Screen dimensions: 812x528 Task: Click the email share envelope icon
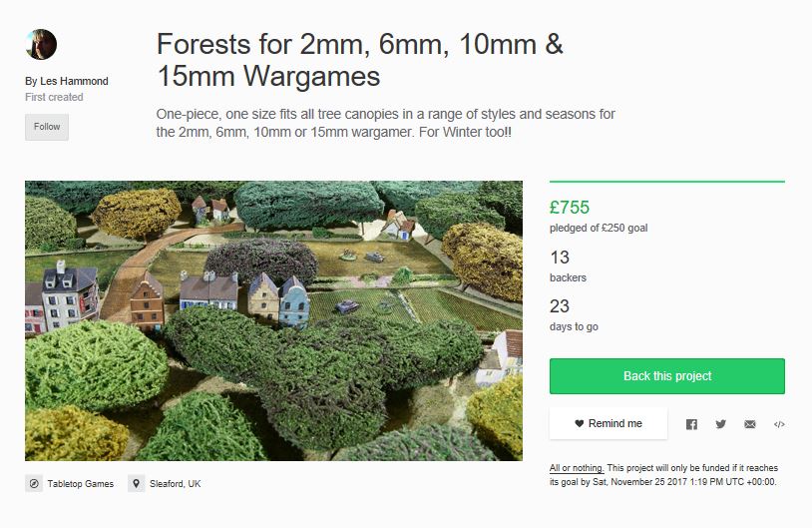coord(750,424)
